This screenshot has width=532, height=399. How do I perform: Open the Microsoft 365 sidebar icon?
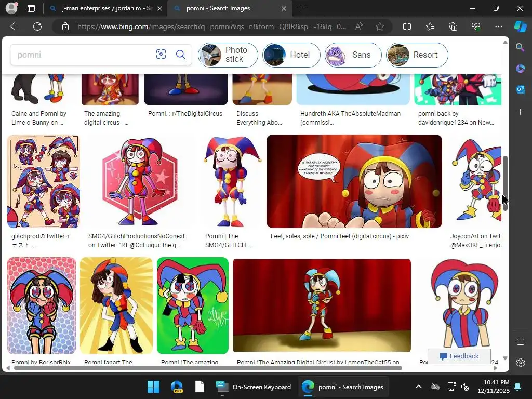pyautogui.click(x=520, y=69)
